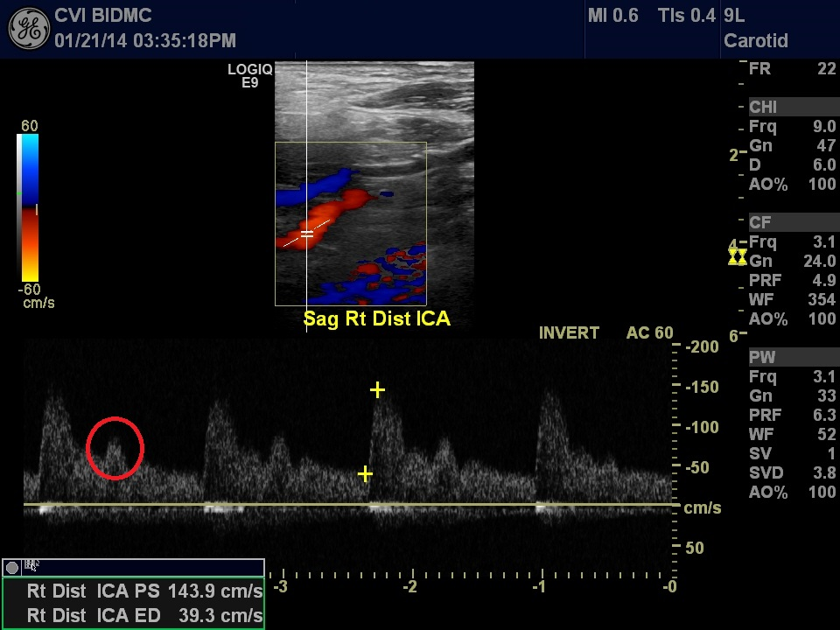The width and height of the screenshot is (840, 630).
Task: Select the upper yellow peak systolic caliper
Action: point(377,389)
